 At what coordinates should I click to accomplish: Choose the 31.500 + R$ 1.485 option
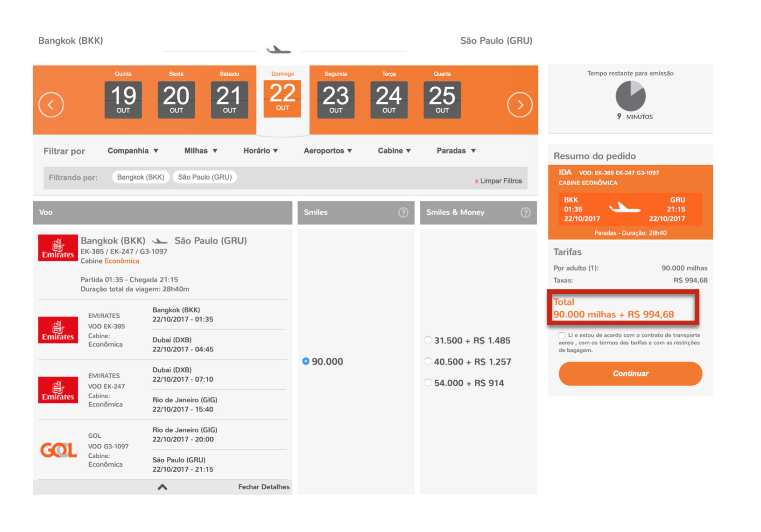pyautogui.click(x=428, y=340)
